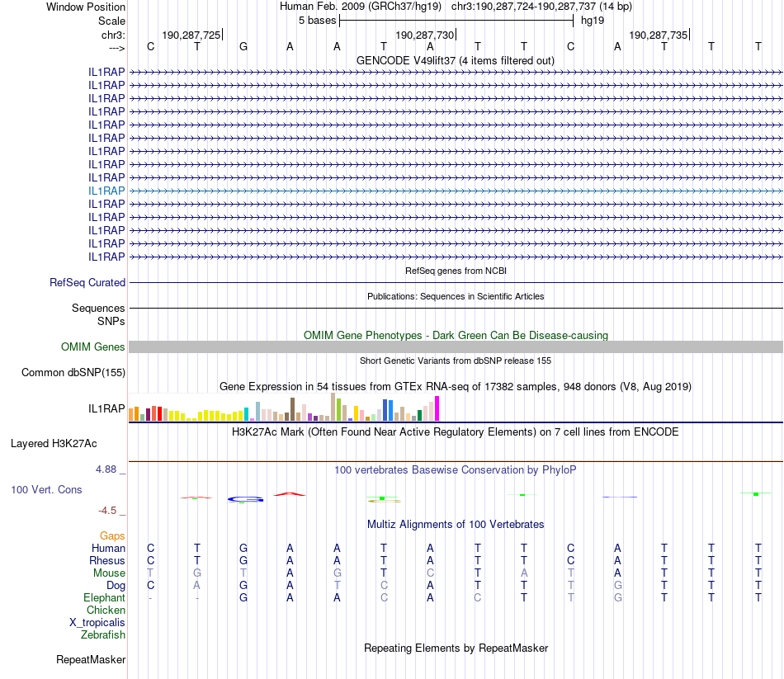Select the Zebrafish species row label

[x=103, y=635]
